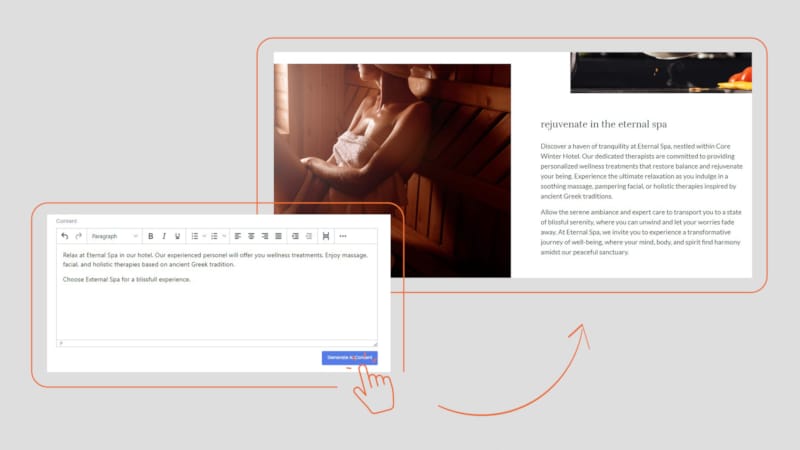Increase the indent

pos(309,236)
